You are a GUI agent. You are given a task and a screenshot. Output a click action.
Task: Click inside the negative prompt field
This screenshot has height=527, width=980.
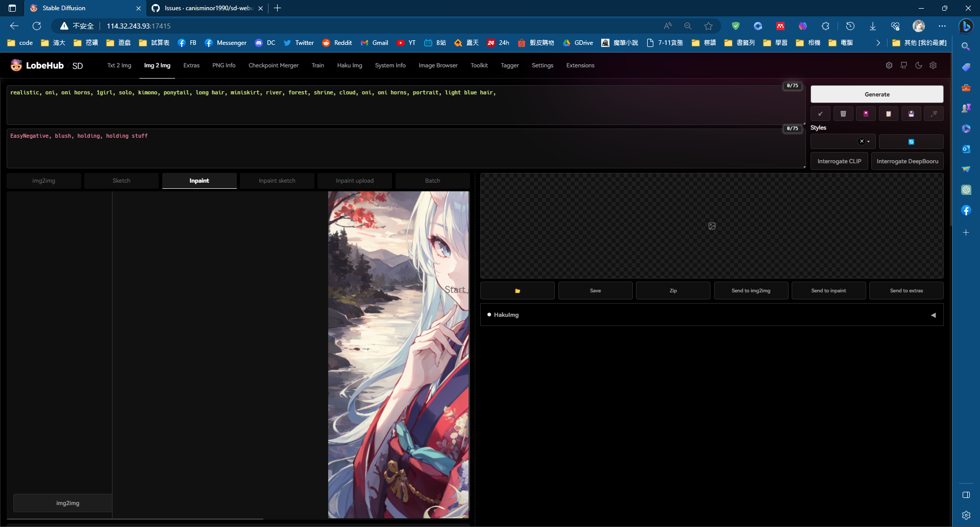point(357,148)
